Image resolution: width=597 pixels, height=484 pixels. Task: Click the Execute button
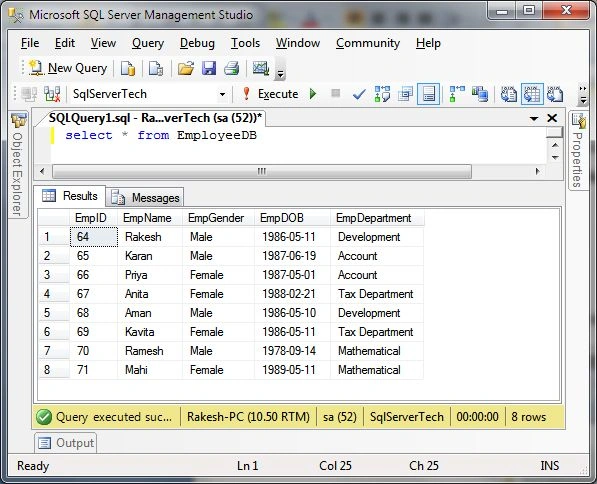[x=271, y=94]
